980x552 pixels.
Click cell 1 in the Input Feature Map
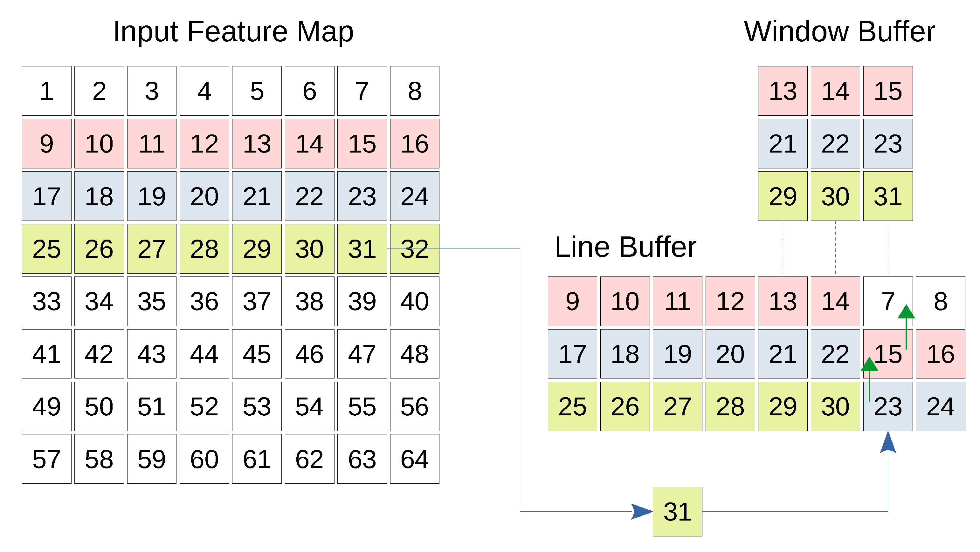click(46, 91)
